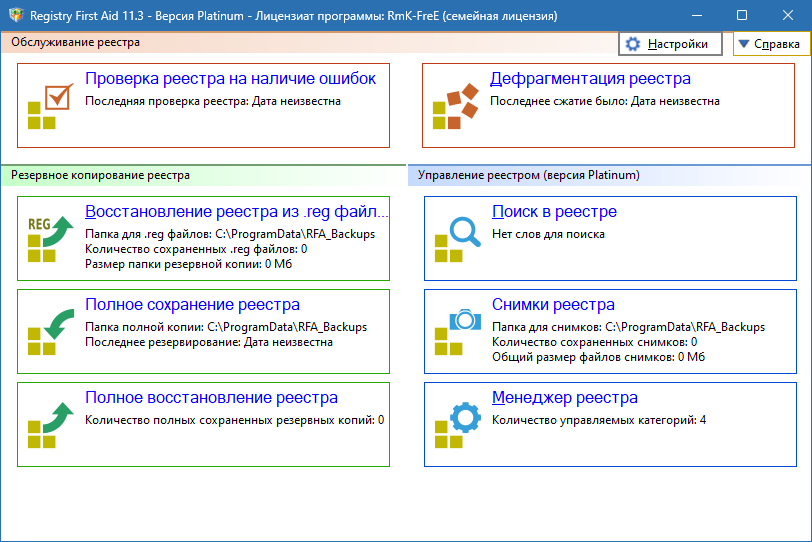Open Поиск в реестре link

[554, 211]
